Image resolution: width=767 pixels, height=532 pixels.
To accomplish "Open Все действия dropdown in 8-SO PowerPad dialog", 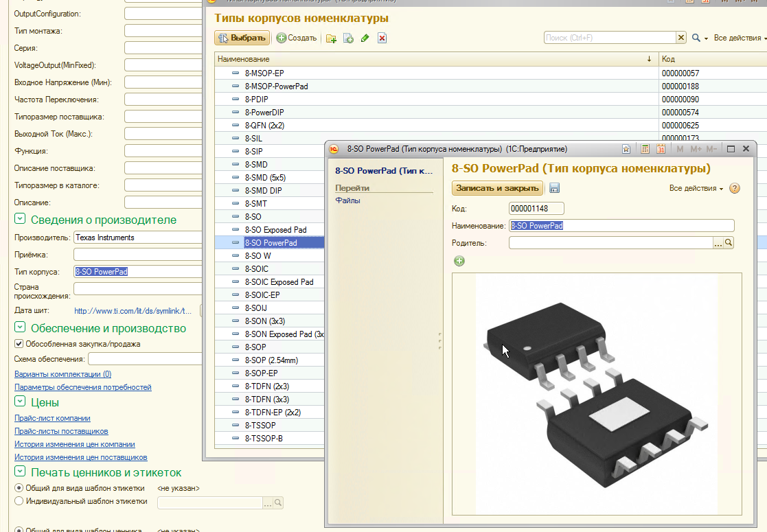I will click(696, 188).
